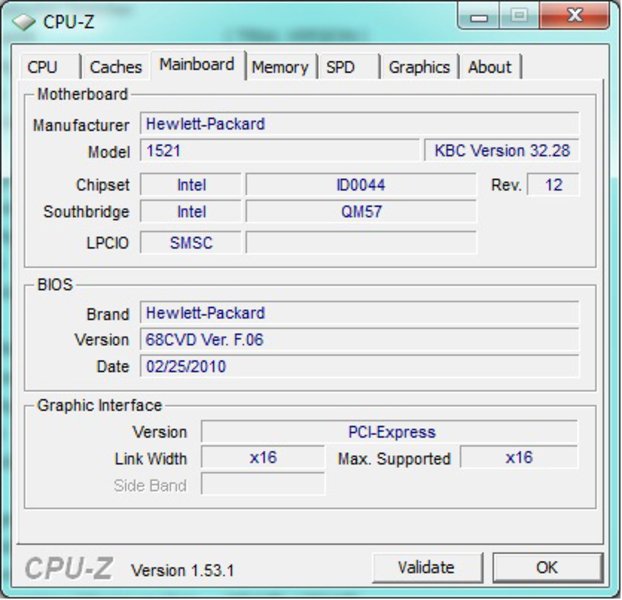
Task: Click the Link Width x16 field
Action: click(263, 457)
